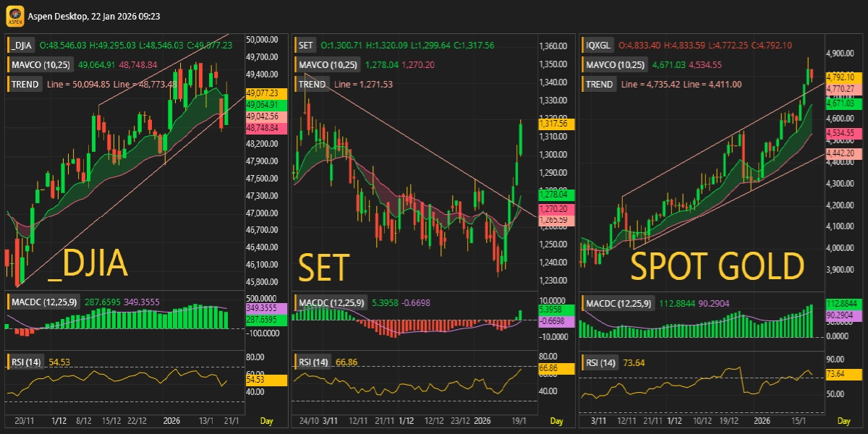
Task: Select the IQXGL symbol label in the gold chart
Action: point(600,46)
